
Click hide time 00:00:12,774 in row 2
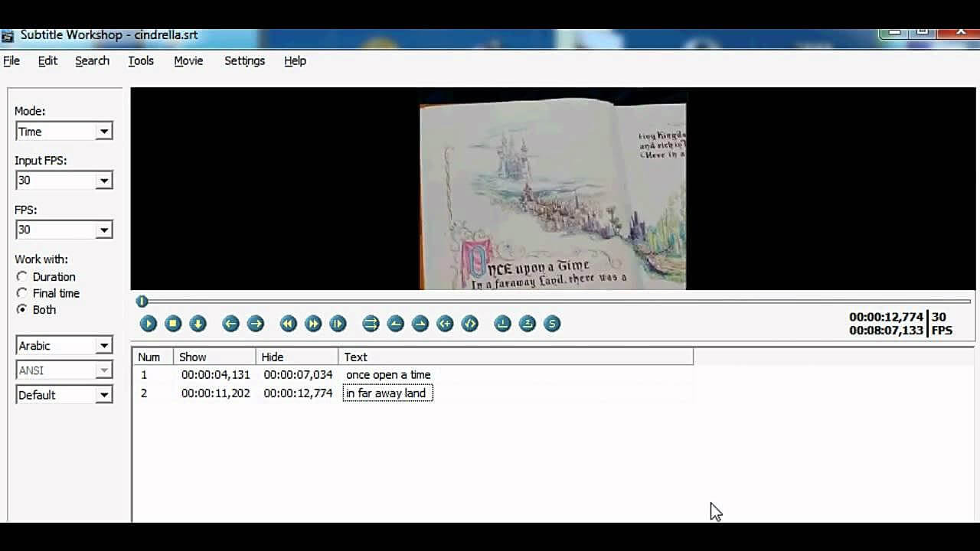tap(298, 393)
